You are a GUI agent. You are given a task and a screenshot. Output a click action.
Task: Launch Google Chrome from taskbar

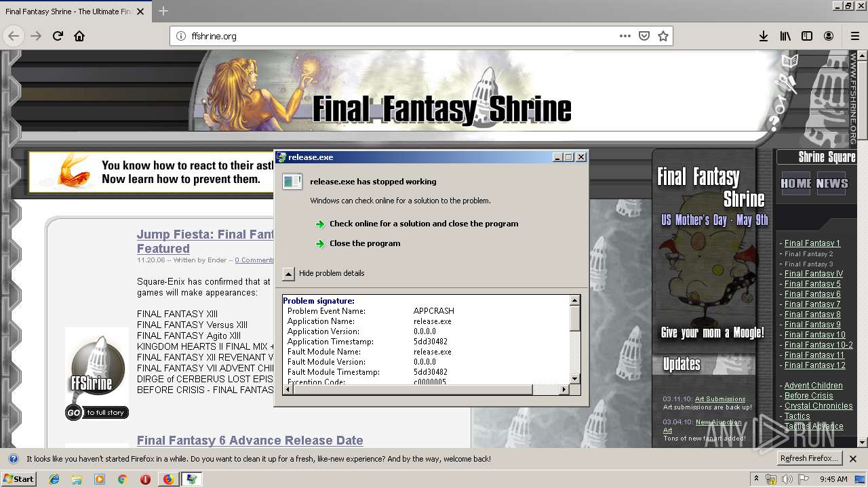(x=122, y=479)
